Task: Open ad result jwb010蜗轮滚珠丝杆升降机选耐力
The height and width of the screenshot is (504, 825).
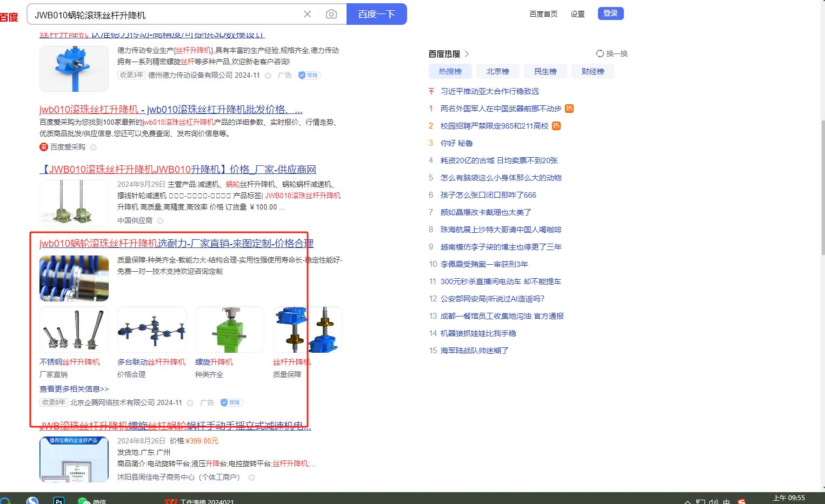Action: pos(176,244)
